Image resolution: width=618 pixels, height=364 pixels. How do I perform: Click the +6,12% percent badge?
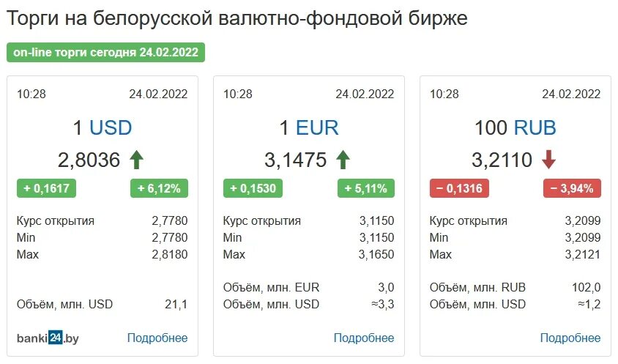(159, 188)
